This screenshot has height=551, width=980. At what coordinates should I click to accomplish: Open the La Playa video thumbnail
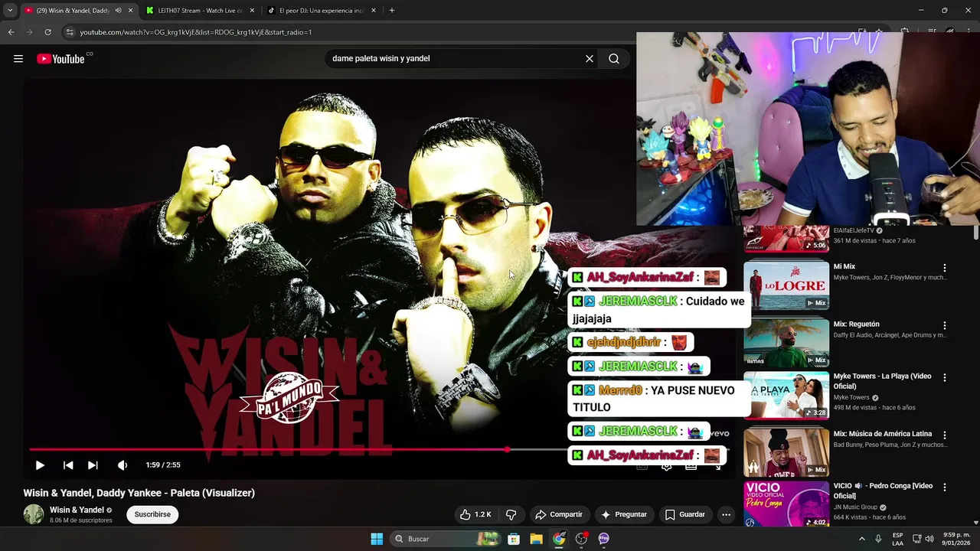point(786,396)
